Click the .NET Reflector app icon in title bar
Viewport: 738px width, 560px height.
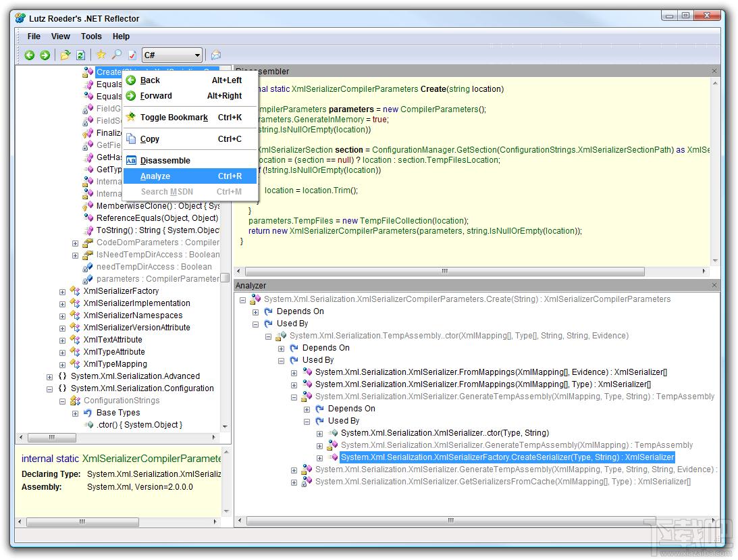coord(20,18)
